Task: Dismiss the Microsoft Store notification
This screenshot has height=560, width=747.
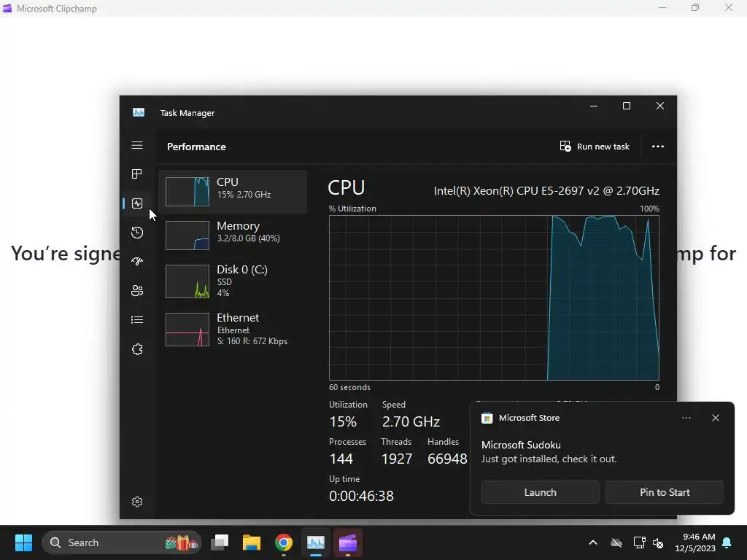Action: 716,418
